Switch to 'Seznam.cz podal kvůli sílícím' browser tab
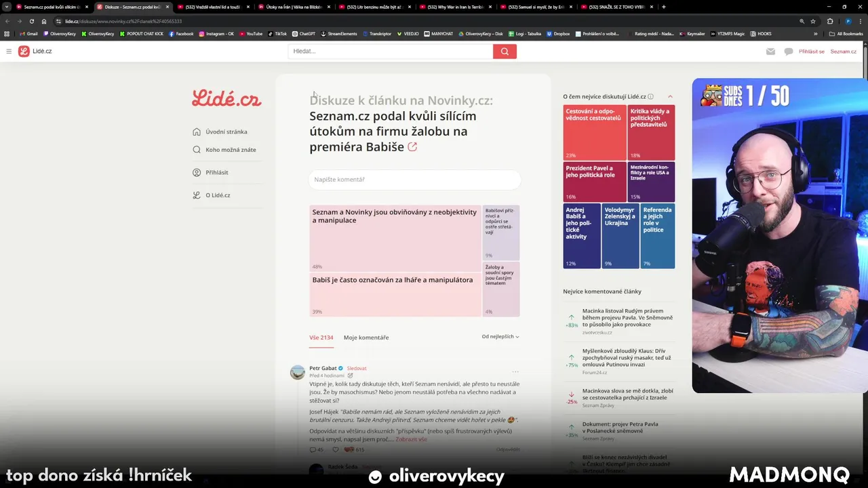868x488 pixels. pos(52,7)
